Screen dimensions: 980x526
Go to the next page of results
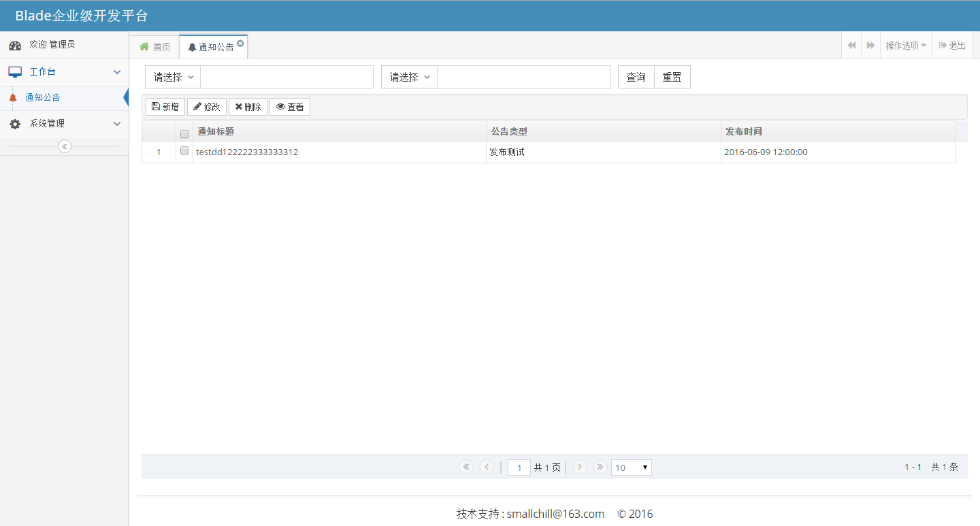coord(580,467)
